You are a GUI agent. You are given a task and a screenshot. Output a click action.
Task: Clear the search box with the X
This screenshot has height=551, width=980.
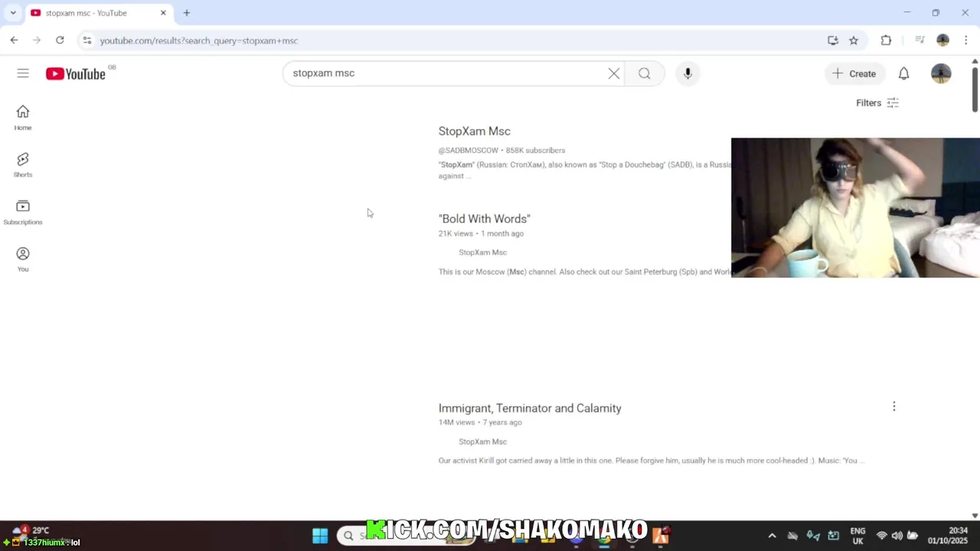click(614, 73)
